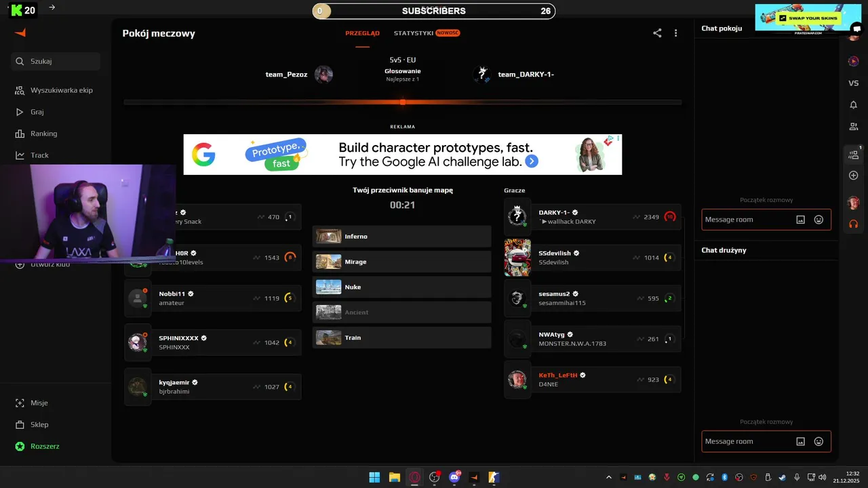Open player NWAtyg profile card
This screenshot has width=868, height=488.
(607, 339)
